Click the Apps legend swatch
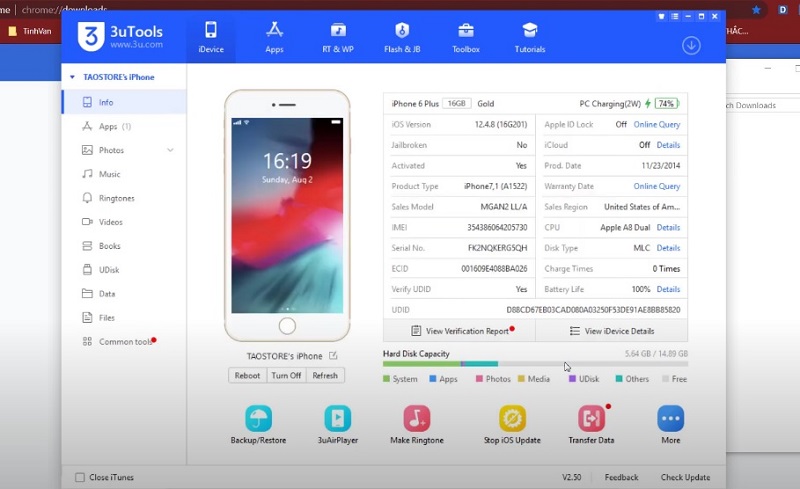 [433, 379]
